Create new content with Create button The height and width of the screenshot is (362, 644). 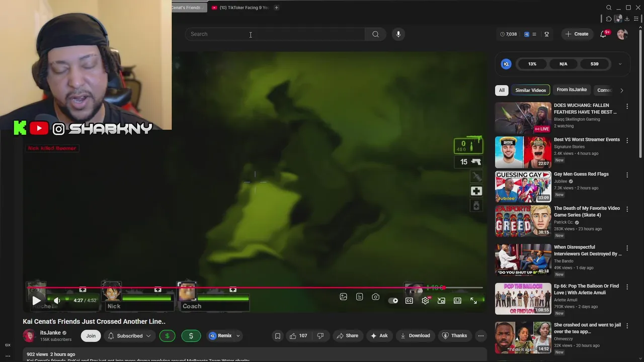coord(577,34)
